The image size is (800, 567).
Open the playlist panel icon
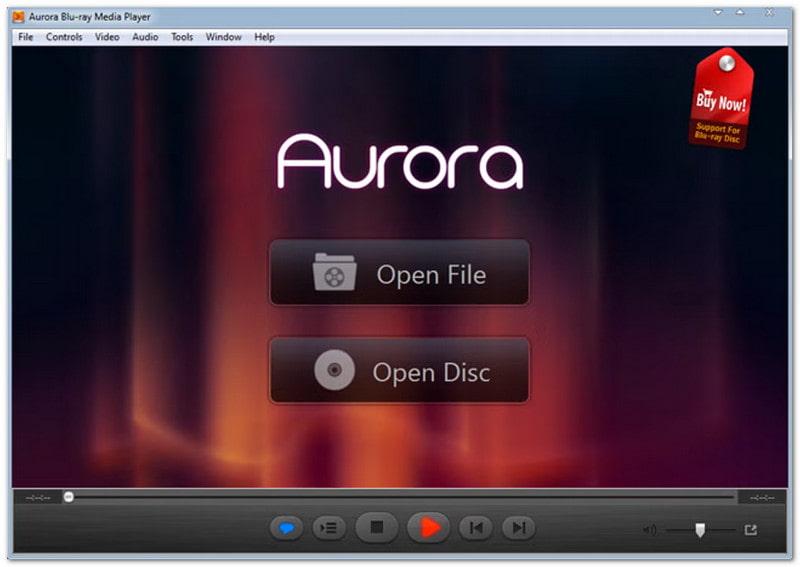tap(327, 527)
